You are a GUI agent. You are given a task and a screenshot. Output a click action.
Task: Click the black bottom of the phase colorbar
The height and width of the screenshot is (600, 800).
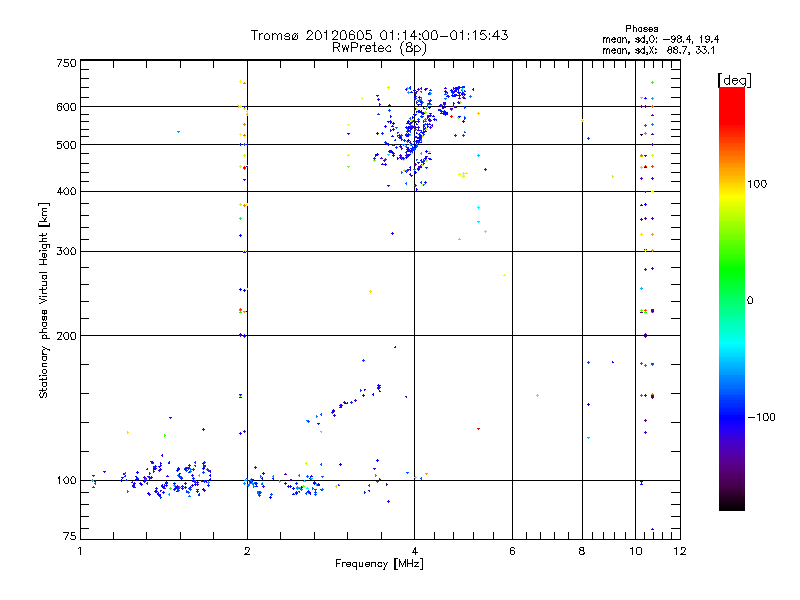(x=732, y=504)
